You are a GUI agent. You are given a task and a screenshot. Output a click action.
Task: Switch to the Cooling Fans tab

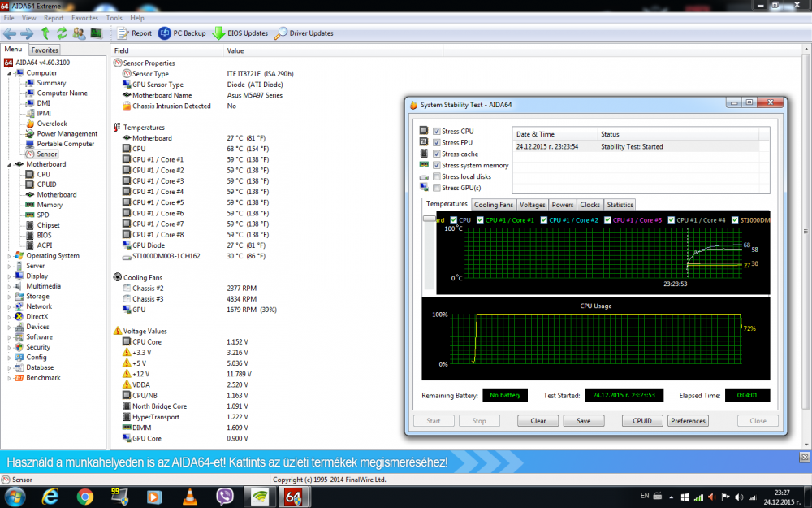(494, 205)
